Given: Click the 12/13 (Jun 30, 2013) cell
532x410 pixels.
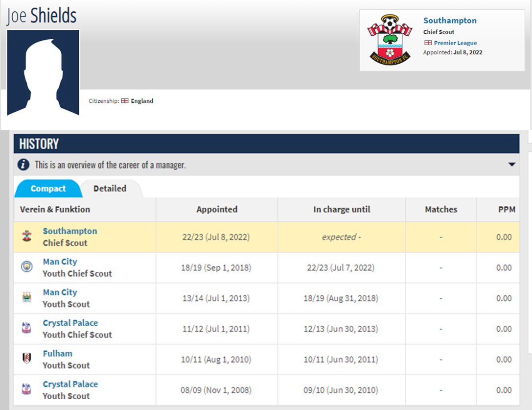Looking at the screenshot, I should (x=341, y=329).
